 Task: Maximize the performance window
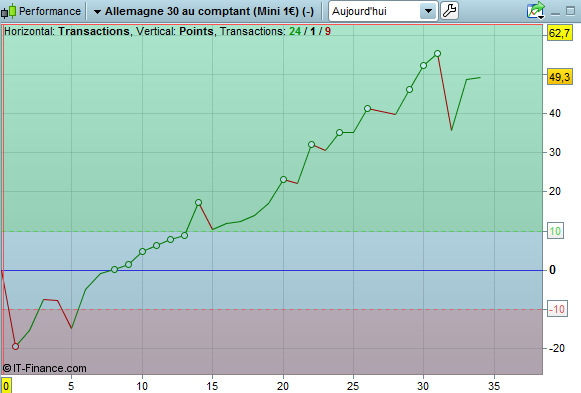coord(571,11)
